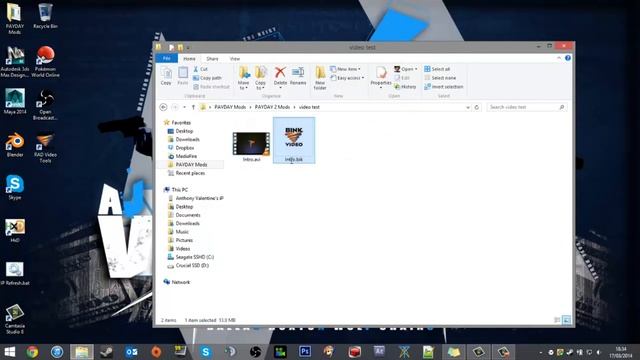The width and height of the screenshot is (640, 360).
Task: Open Blender desktop shortcut
Action: (x=15, y=145)
